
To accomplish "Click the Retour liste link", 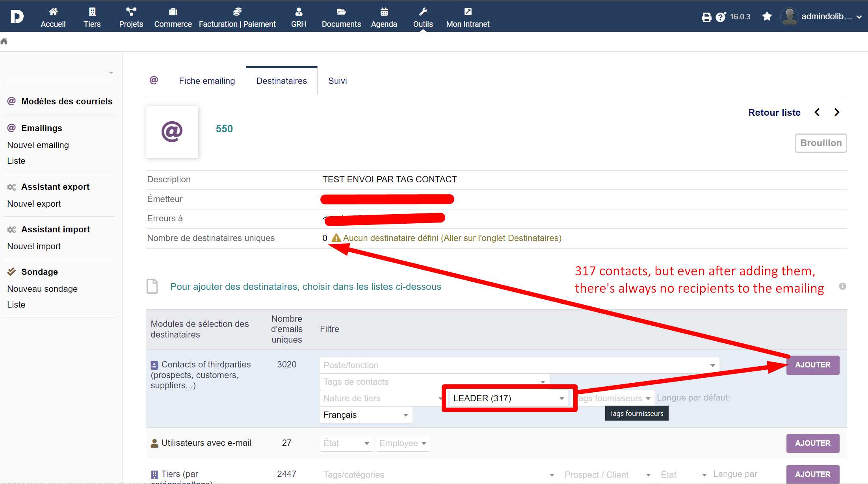I will [x=774, y=112].
